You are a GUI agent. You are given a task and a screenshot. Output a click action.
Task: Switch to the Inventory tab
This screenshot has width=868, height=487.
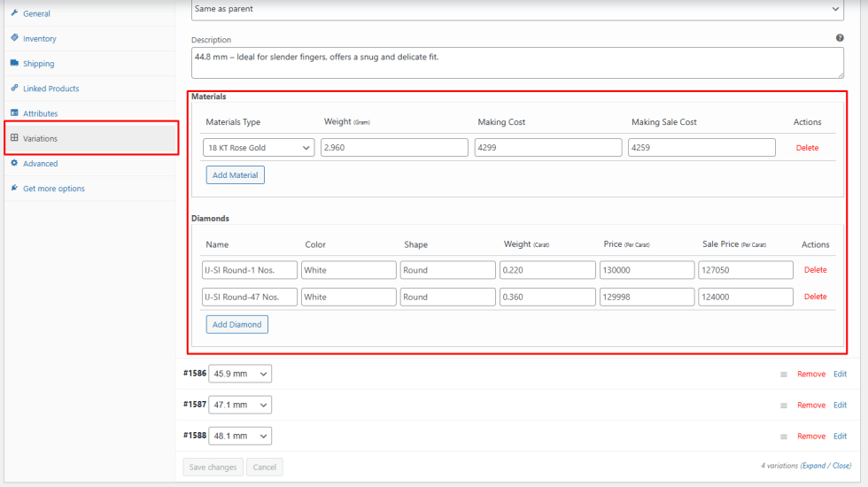click(39, 39)
